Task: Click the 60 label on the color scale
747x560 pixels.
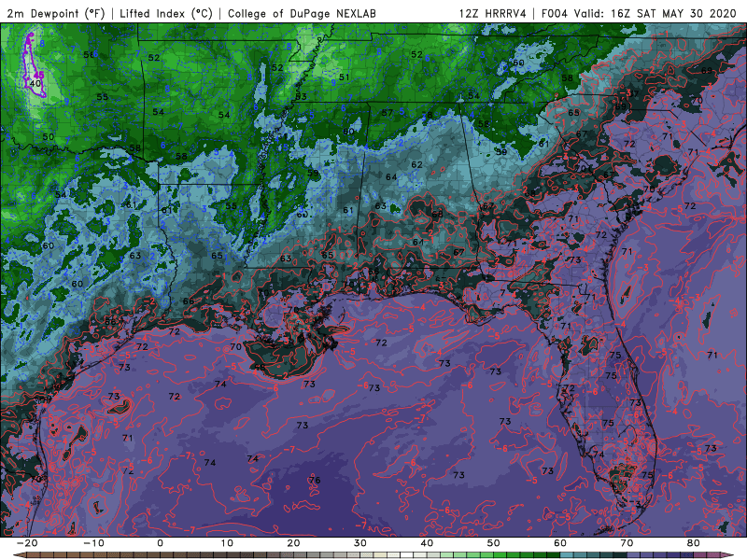Action: point(560,543)
